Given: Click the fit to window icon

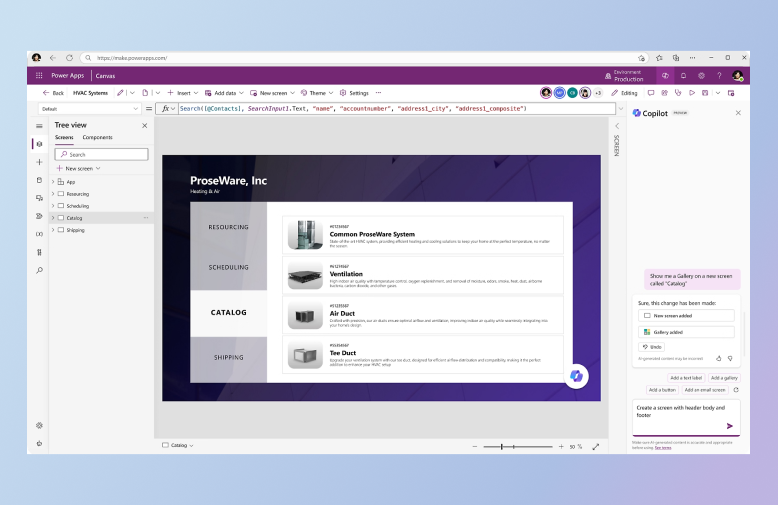Looking at the screenshot, I should (595, 446).
